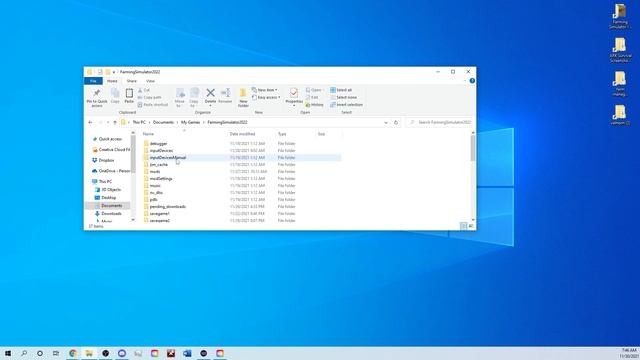Open Microsoft Word from the taskbar
640x360 pixels.
[187, 353]
